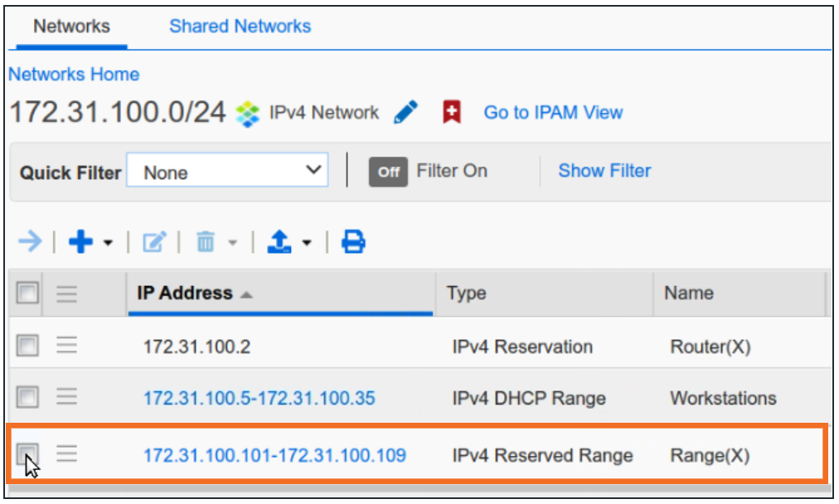Viewport: 839px width, 504px height.
Task: Switch to the Shared Networks tab
Action: pyautogui.click(x=240, y=26)
